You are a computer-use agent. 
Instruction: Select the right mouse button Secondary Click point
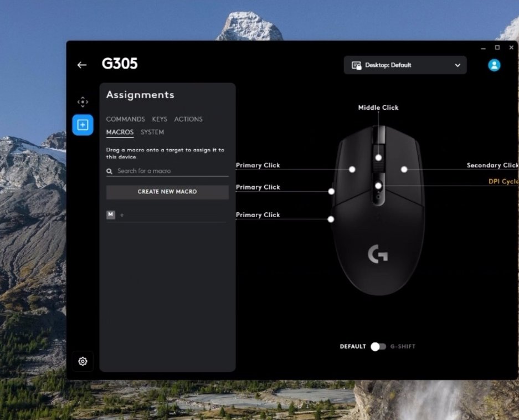coord(404,170)
